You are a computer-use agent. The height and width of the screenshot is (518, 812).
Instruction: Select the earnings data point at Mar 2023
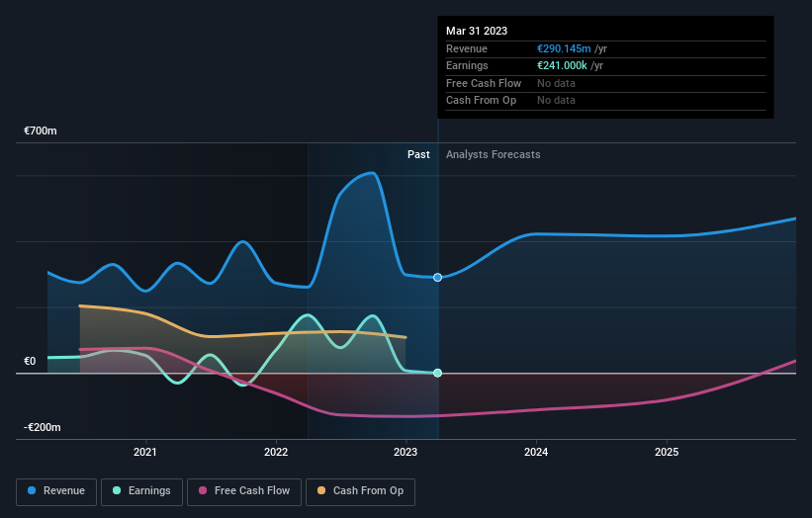[437, 373]
